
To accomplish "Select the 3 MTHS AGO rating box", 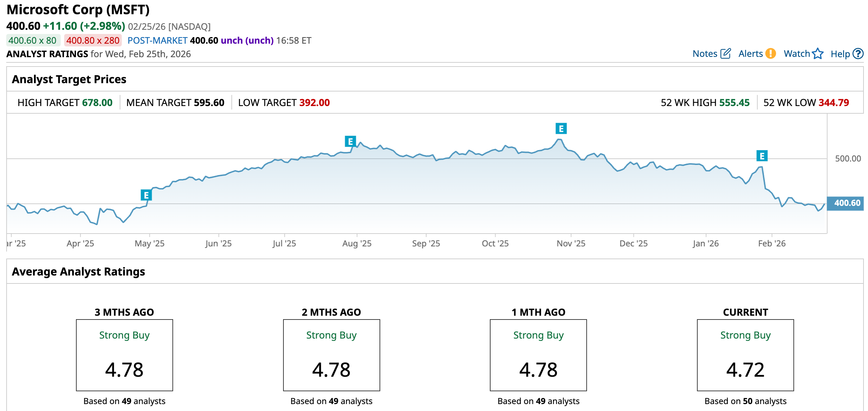I will [x=124, y=355].
